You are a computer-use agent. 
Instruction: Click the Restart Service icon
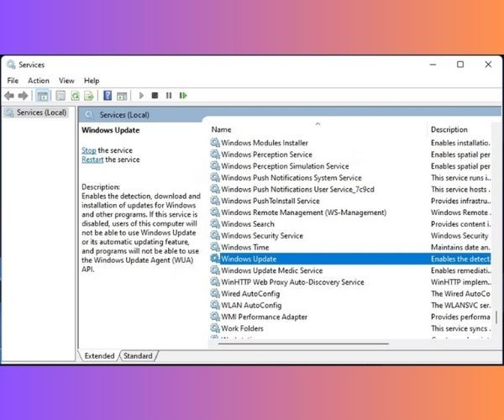point(183,96)
